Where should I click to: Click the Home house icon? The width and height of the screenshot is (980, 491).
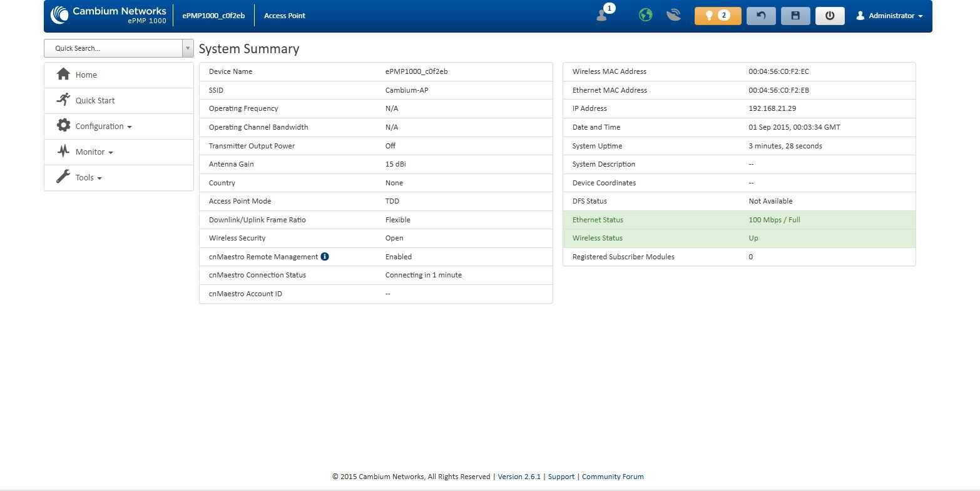tap(63, 74)
